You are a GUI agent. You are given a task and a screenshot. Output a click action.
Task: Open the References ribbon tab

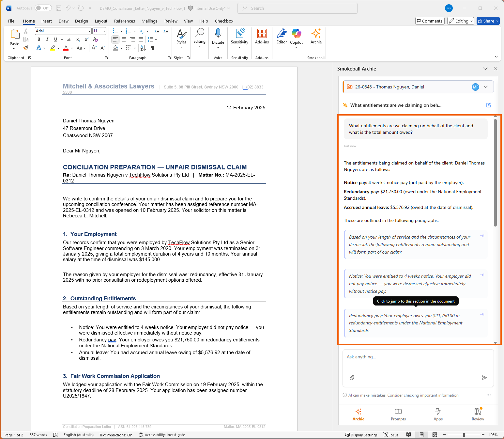pos(124,21)
